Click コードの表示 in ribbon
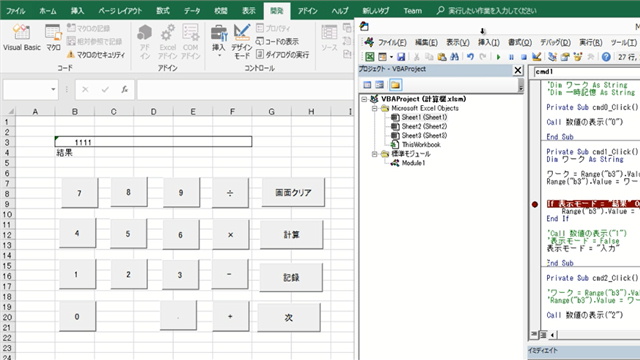 (x=277, y=41)
